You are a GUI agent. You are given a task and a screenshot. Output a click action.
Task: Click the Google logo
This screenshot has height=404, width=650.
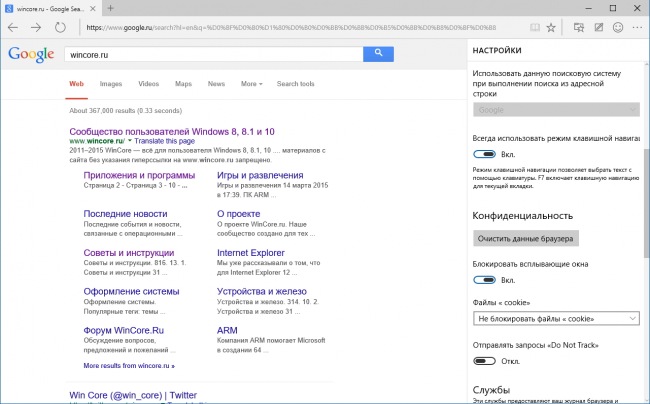(x=31, y=54)
